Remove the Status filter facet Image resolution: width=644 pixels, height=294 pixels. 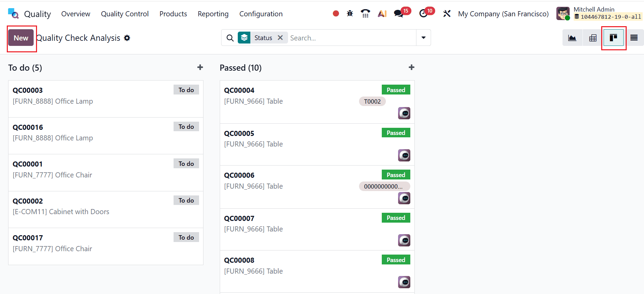pyautogui.click(x=281, y=38)
